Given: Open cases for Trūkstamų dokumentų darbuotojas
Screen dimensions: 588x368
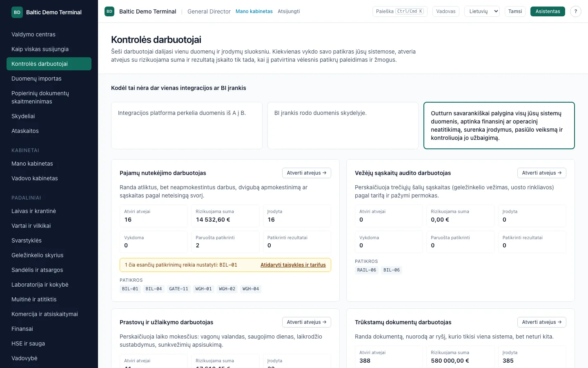Looking at the screenshot, I should [x=542, y=322].
